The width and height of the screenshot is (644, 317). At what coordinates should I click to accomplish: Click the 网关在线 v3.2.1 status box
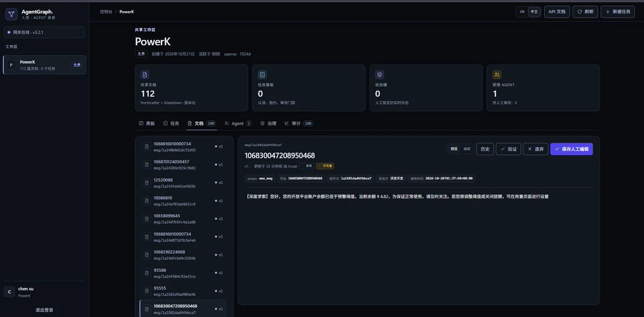(45, 32)
